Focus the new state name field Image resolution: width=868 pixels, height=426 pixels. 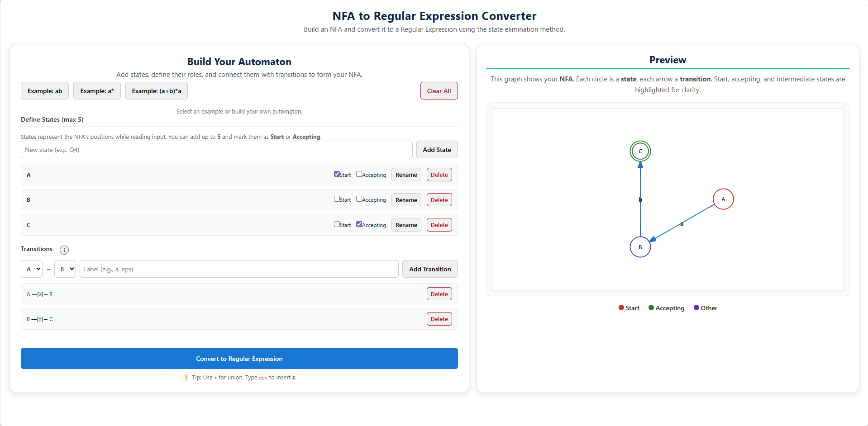coord(216,150)
